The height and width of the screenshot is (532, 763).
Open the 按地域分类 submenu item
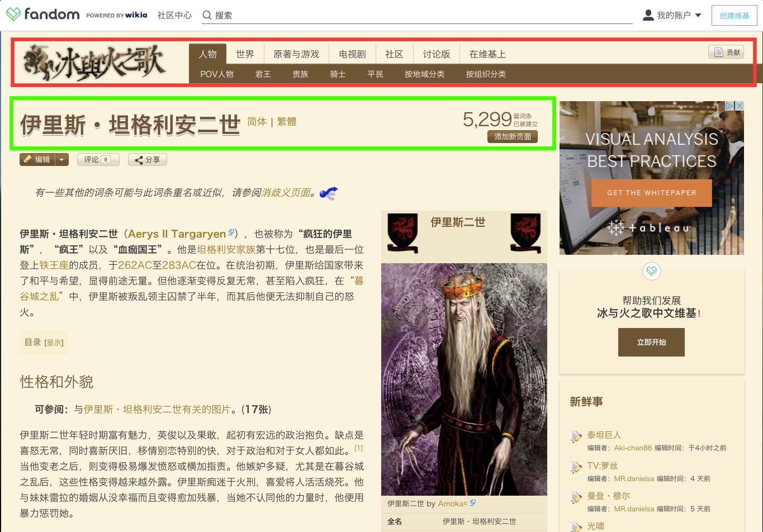pyautogui.click(x=425, y=74)
